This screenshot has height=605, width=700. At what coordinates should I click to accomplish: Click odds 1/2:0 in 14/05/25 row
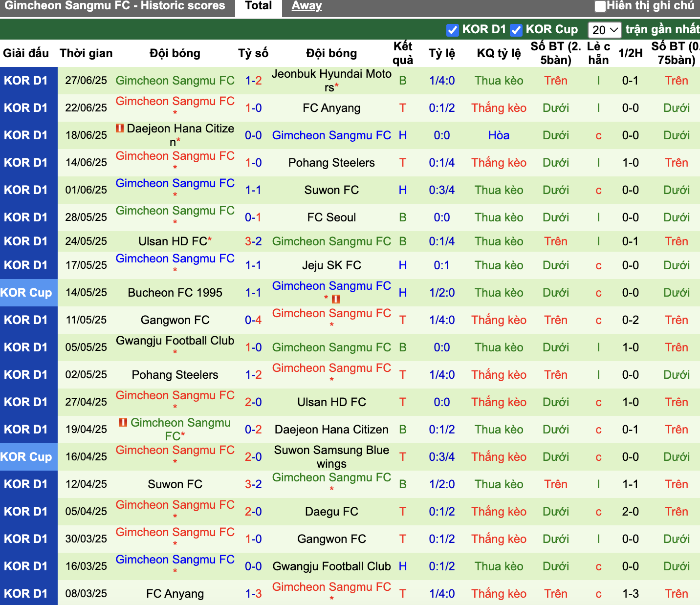[442, 293]
